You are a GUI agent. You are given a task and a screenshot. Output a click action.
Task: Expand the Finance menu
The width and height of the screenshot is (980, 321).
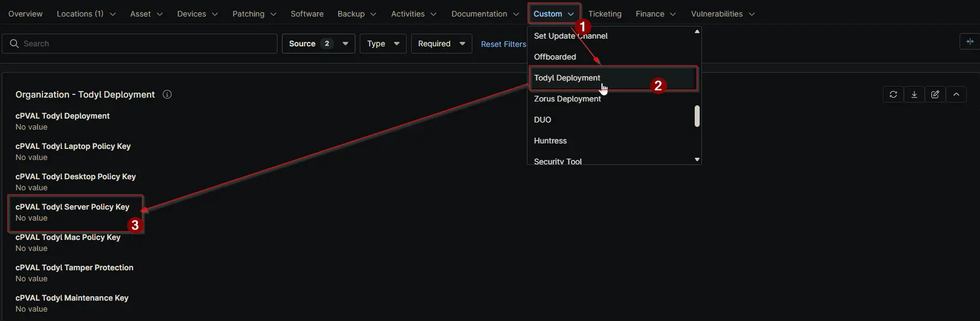(656, 14)
